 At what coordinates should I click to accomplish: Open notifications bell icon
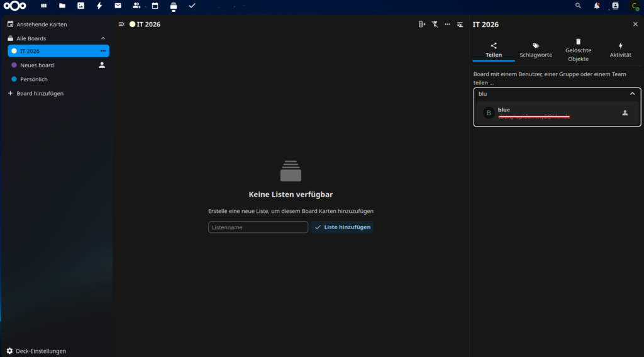click(596, 6)
